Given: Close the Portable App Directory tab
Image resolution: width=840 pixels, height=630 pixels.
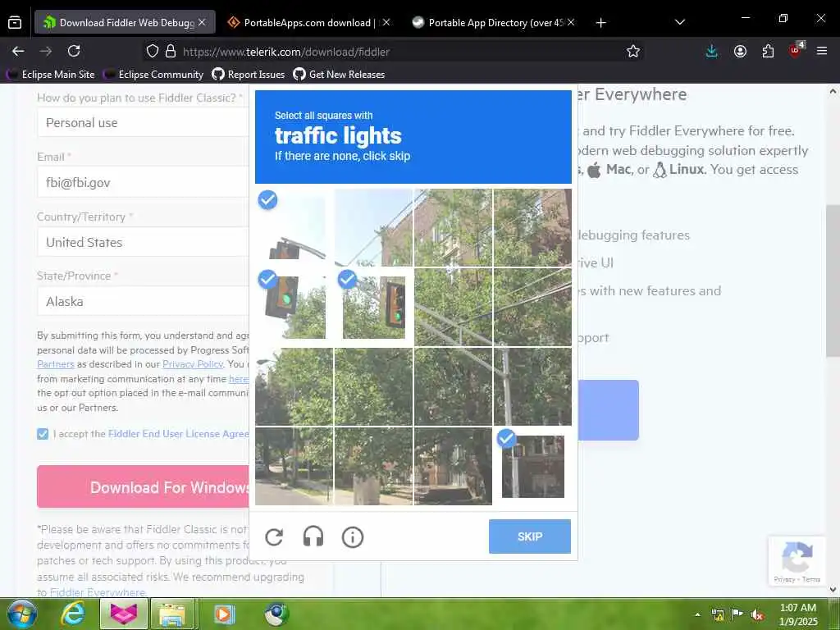Looking at the screenshot, I should click(571, 22).
